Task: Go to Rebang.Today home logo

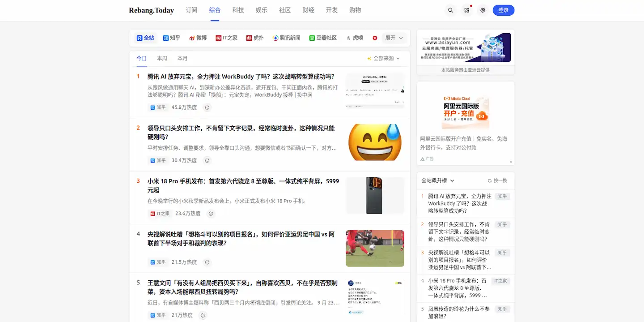Action: (x=151, y=10)
